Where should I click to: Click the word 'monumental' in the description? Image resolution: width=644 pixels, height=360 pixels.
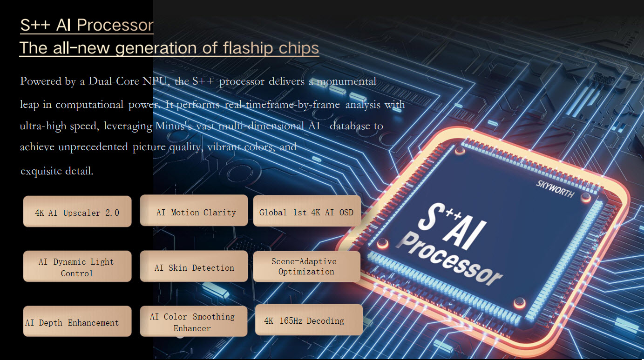pos(346,81)
